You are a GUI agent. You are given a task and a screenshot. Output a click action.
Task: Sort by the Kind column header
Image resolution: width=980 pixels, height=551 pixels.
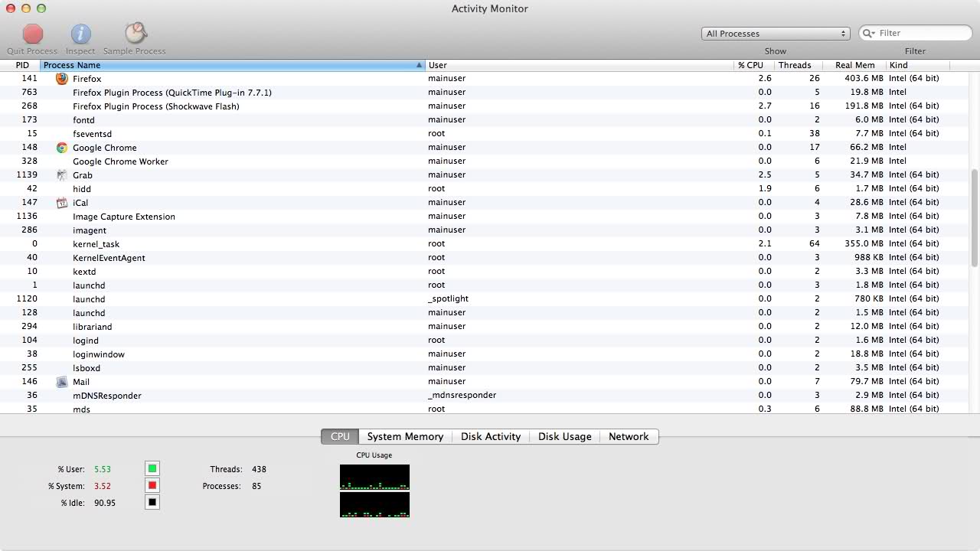(x=917, y=65)
